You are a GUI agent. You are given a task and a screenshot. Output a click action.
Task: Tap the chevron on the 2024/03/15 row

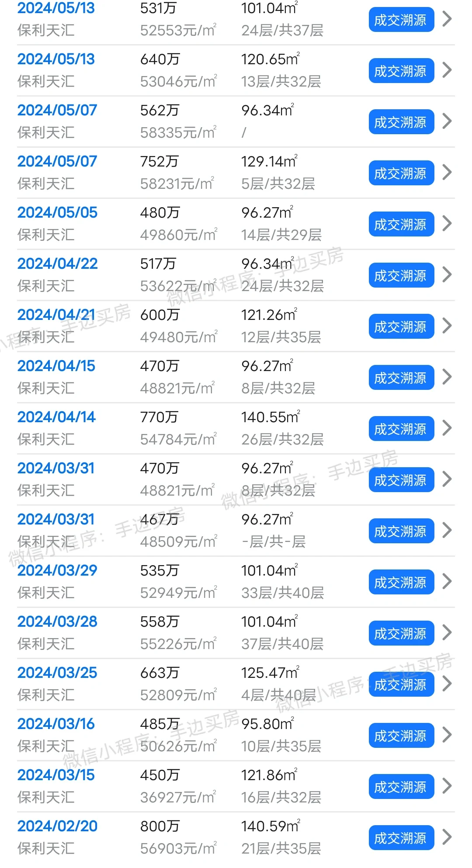pyautogui.click(x=447, y=786)
